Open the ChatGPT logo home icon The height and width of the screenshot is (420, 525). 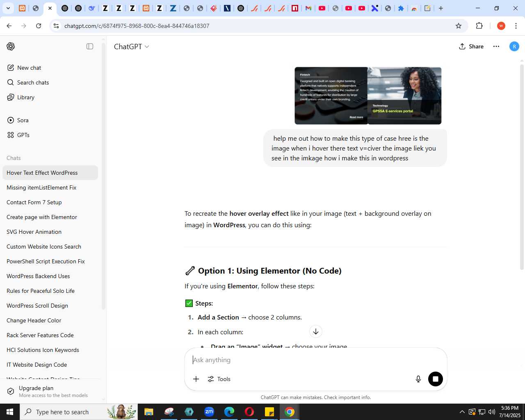(x=11, y=46)
